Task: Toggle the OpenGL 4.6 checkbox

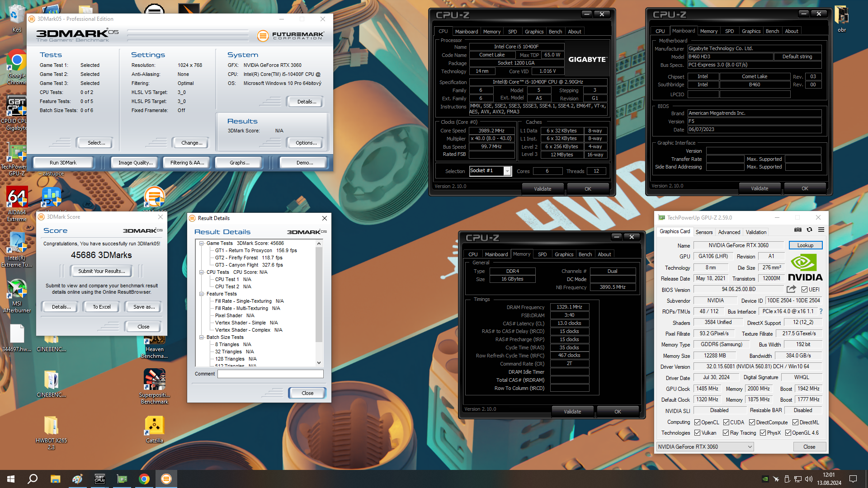Action: 788,433
